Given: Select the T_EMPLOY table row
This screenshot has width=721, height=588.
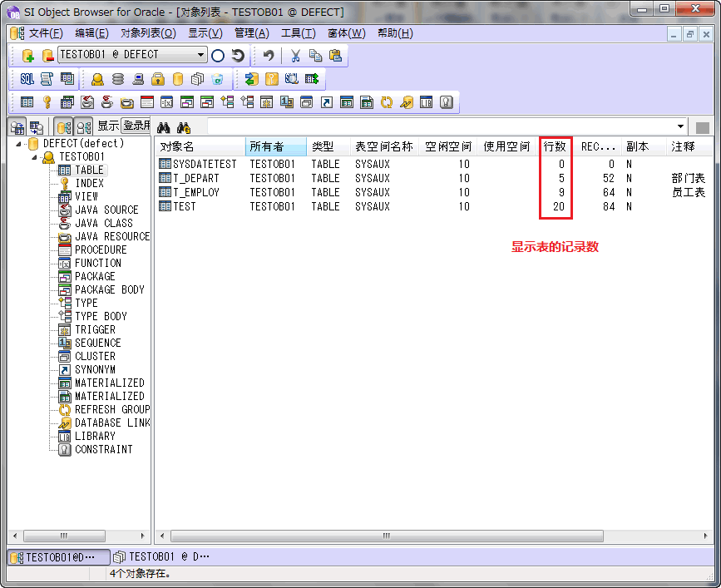Looking at the screenshot, I should pyautogui.click(x=433, y=192).
